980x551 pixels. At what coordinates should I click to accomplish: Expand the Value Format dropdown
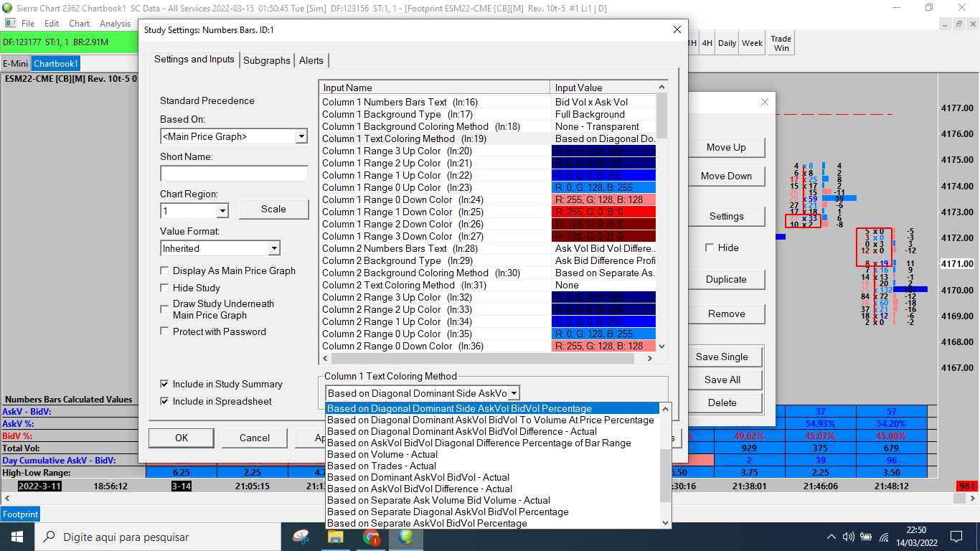point(273,248)
